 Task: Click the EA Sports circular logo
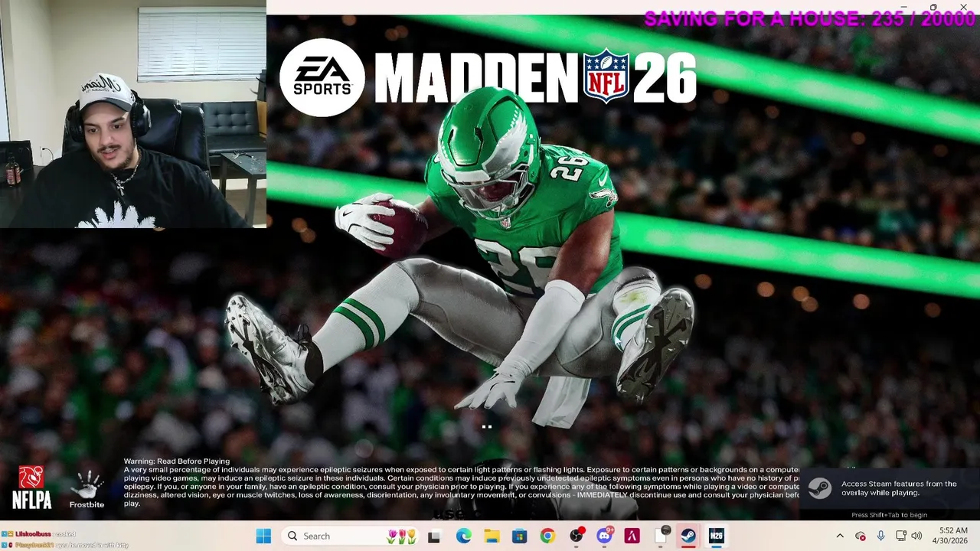point(322,77)
